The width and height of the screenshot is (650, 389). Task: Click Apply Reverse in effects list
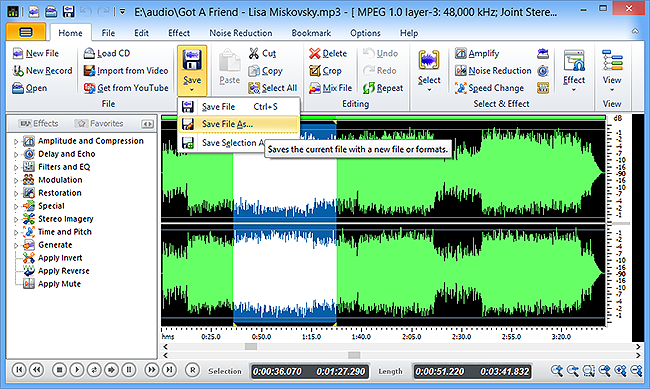point(63,271)
